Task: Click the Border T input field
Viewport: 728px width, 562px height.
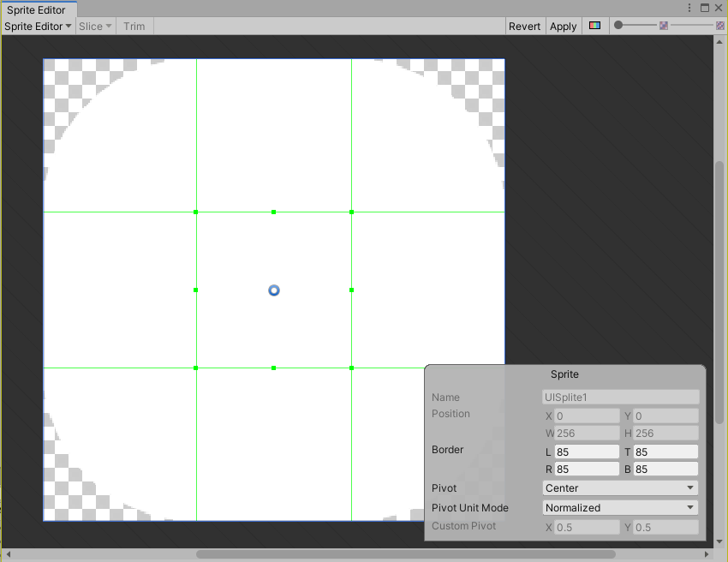Action: [x=665, y=452]
